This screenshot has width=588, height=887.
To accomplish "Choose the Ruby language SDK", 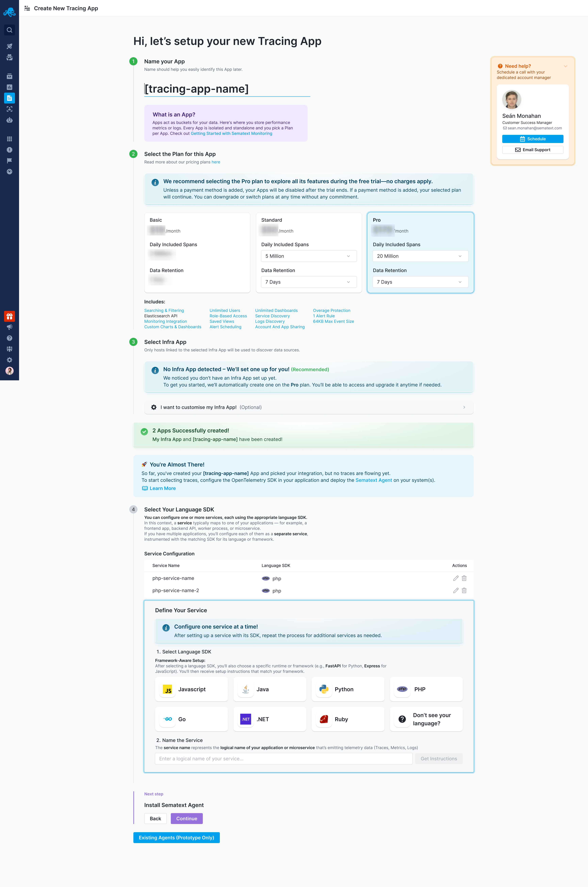I will click(348, 719).
